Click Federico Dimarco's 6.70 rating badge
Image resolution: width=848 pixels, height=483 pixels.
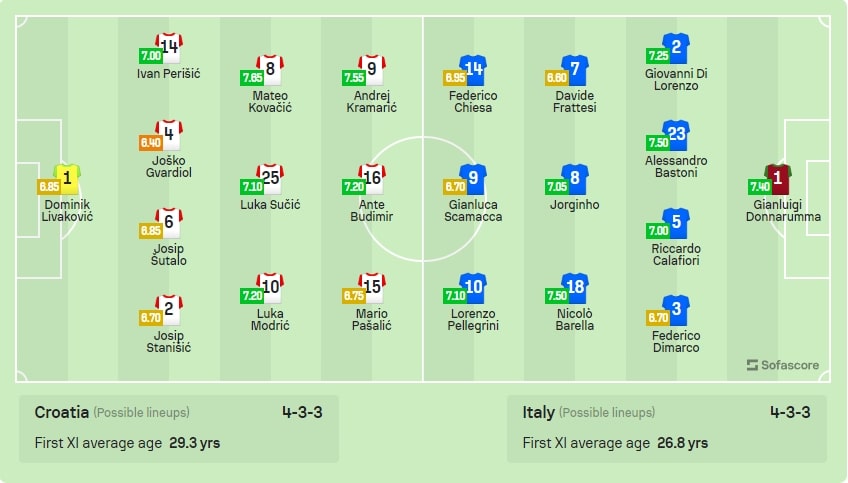click(x=659, y=317)
